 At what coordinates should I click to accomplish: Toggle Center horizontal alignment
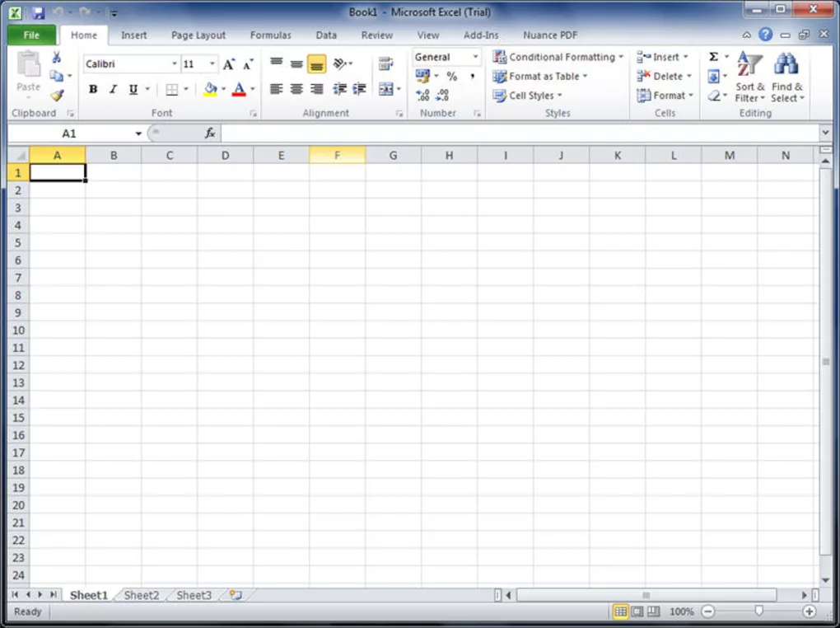pos(296,88)
